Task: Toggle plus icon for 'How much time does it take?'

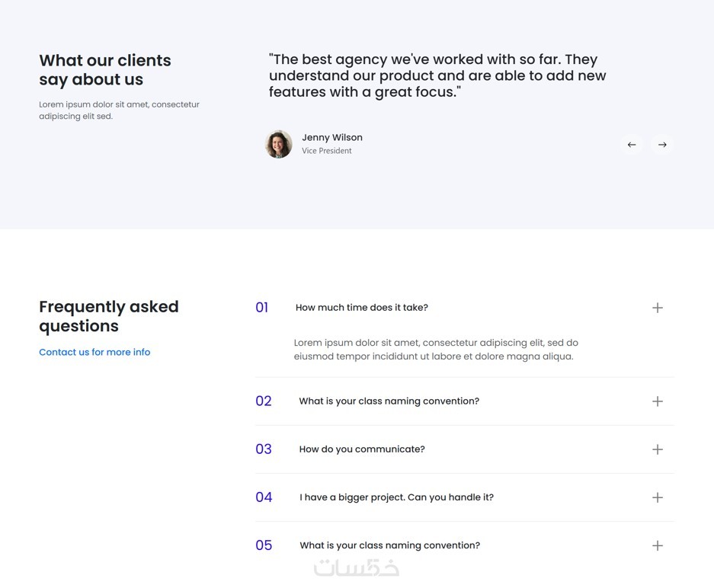Action: tap(658, 308)
